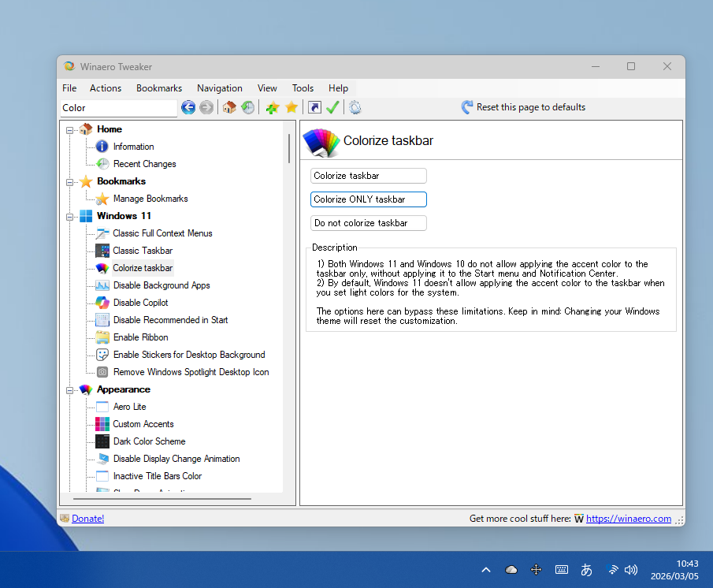Click the green checkmark toolbar icon
The image size is (713, 588).
(332, 107)
